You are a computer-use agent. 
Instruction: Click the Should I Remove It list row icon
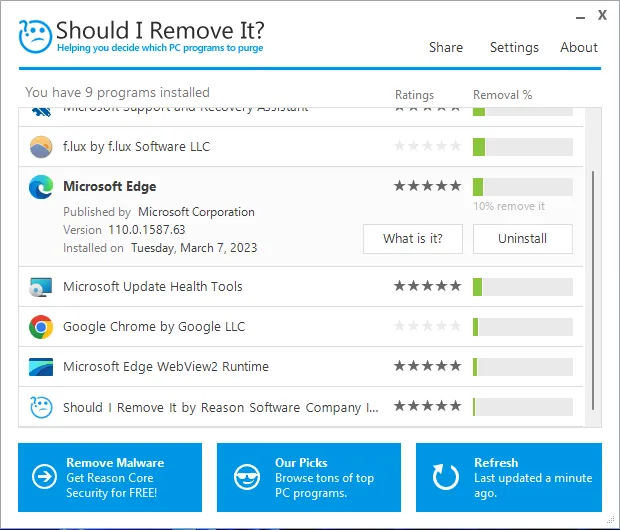(41, 407)
